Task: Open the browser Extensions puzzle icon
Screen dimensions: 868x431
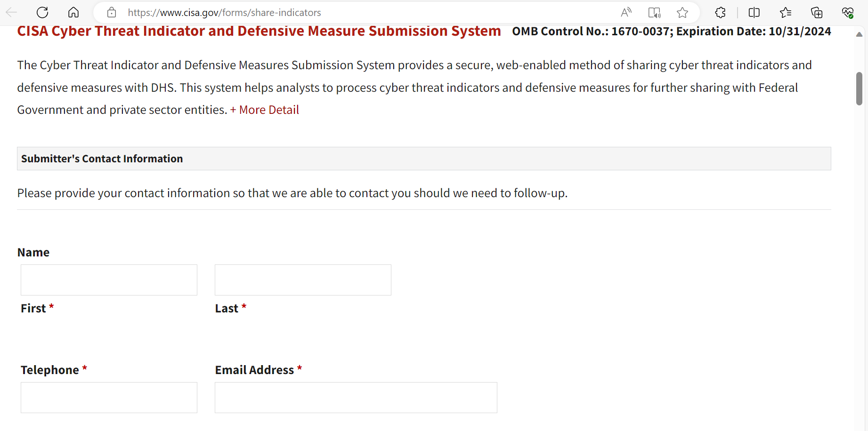Action: click(720, 13)
